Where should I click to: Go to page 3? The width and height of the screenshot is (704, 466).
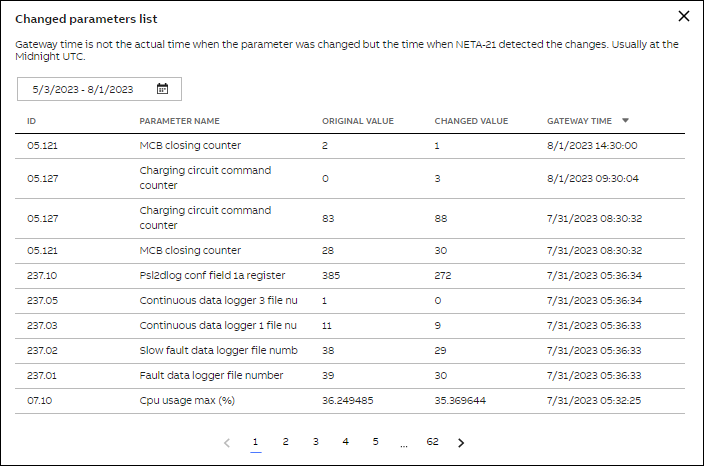pos(315,441)
